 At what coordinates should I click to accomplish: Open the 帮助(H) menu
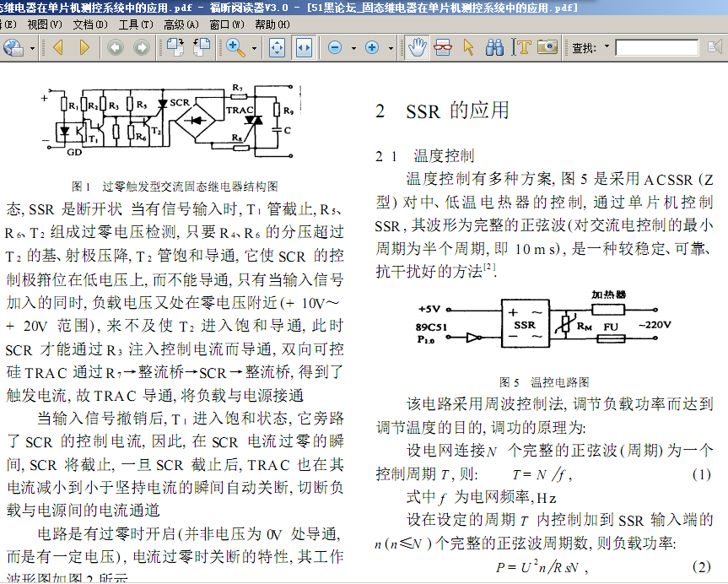click(272, 24)
